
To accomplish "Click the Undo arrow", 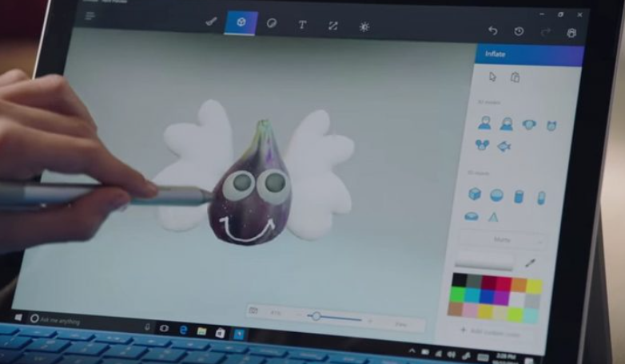I will click(492, 30).
